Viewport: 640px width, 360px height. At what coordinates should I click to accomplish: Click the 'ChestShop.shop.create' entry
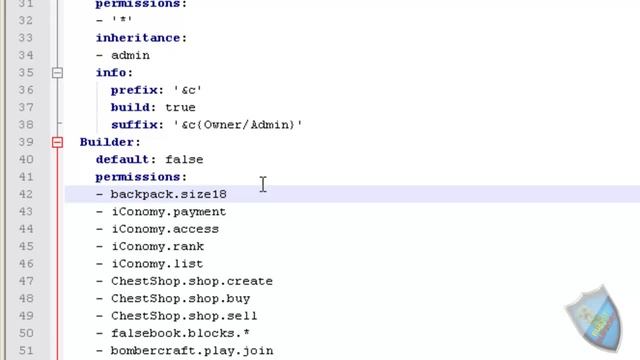click(x=192, y=281)
